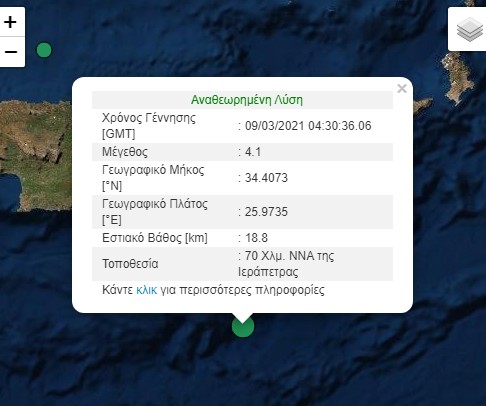
Task: Click the island beside the layers control
Action: (x=457, y=77)
